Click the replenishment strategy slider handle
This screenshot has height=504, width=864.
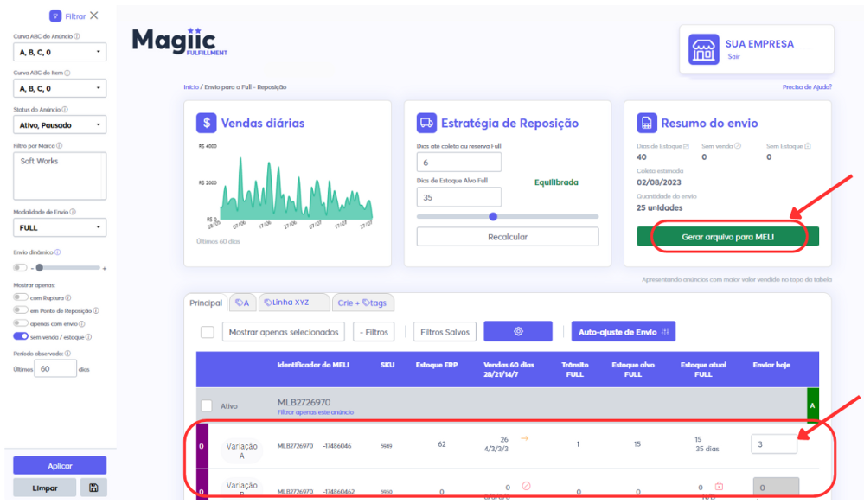coord(493,216)
